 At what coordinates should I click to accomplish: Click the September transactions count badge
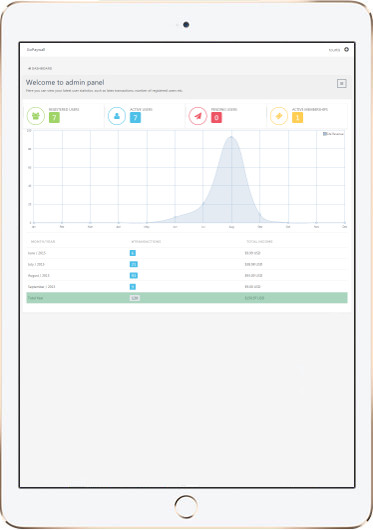pyautogui.click(x=133, y=287)
